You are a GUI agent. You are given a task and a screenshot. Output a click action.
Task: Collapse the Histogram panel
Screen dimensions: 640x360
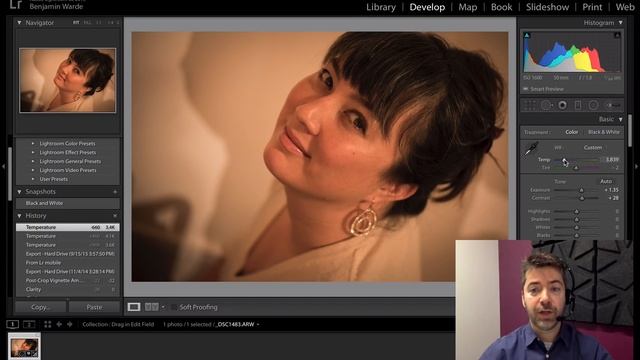pyautogui.click(x=620, y=23)
